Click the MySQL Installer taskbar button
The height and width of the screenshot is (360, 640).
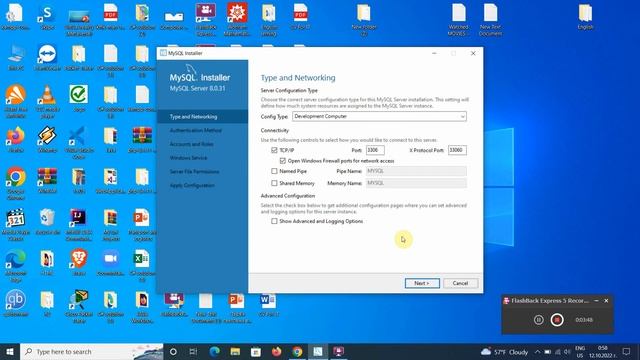[x=318, y=351]
